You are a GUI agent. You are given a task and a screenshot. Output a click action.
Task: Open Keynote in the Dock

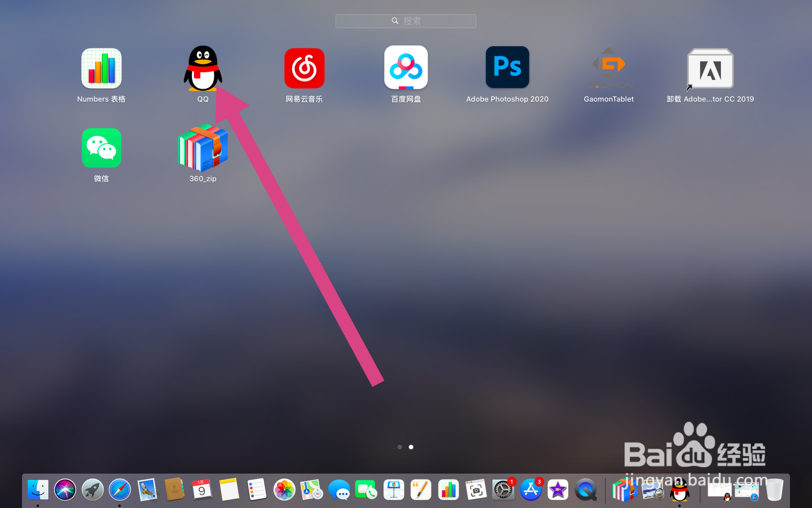pyautogui.click(x=394, y=490)
